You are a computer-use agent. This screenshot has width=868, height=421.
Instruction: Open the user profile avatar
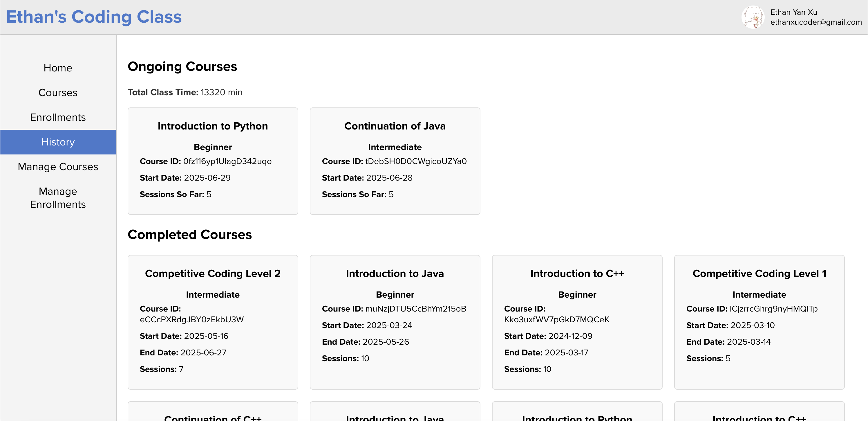[753, 17]
